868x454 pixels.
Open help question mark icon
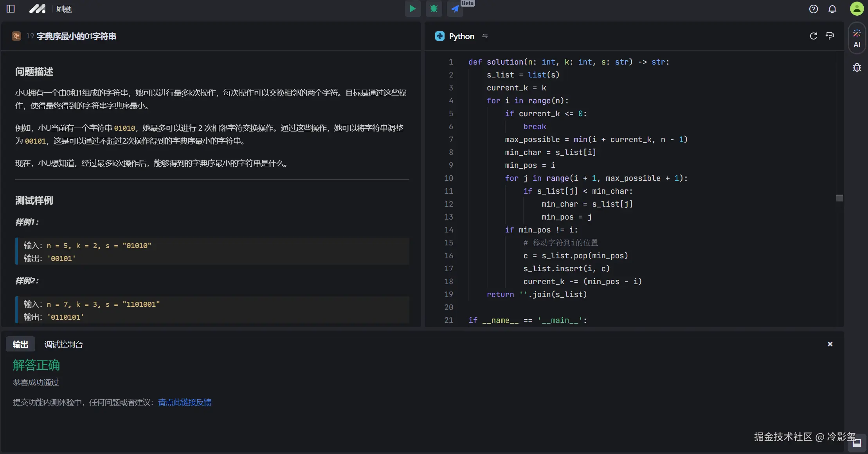(x=814, y=9)
